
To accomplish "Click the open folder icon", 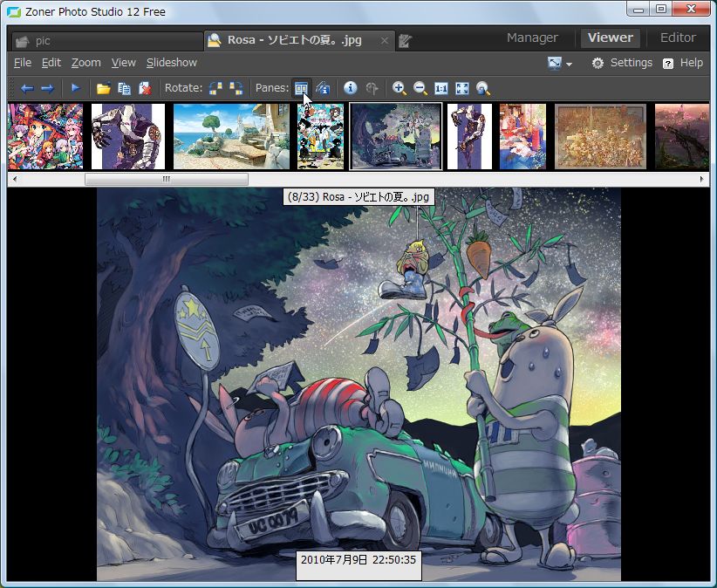I will coord(104,88).
